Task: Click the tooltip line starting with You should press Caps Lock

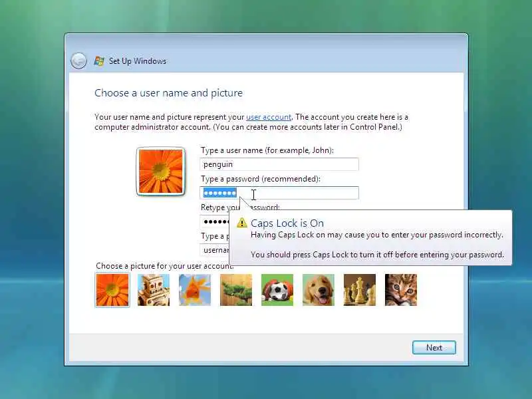Action: [377, 255]
